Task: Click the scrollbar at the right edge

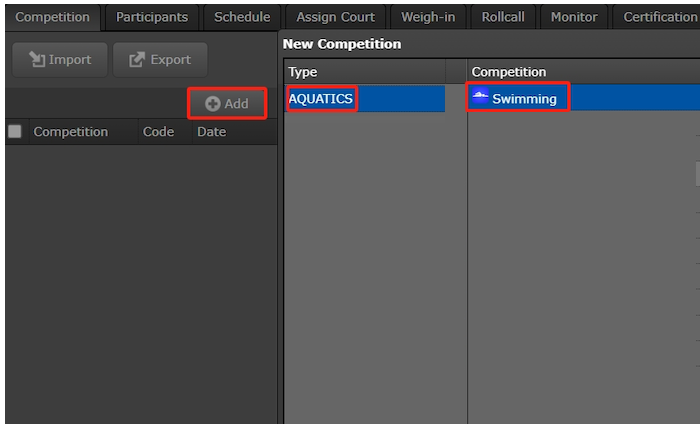Action: coord(697,173)
